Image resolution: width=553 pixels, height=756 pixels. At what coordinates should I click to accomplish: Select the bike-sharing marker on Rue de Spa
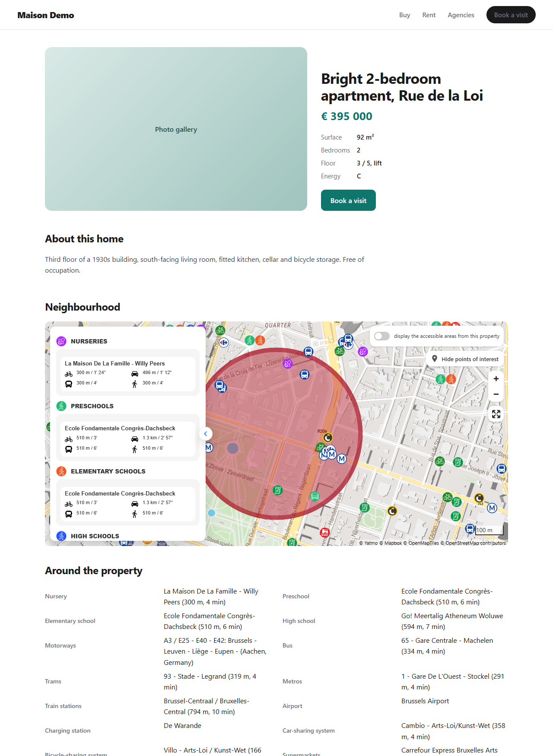[440, 461]
